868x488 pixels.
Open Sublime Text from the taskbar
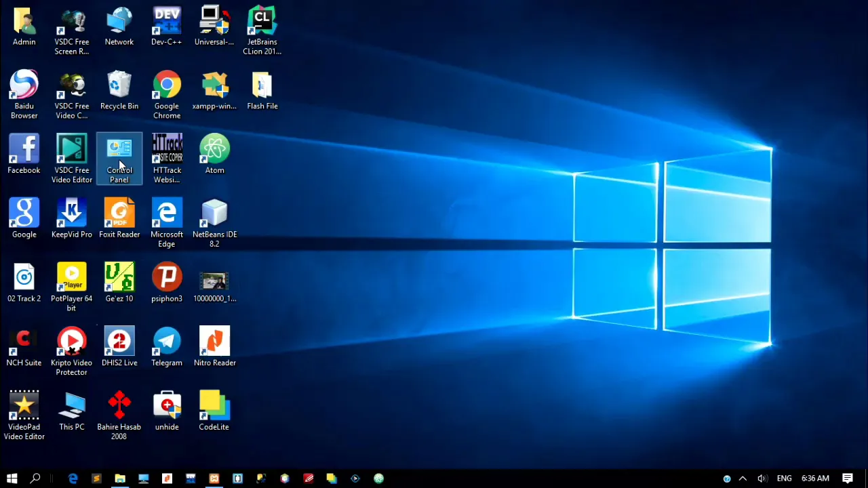[96, 479]
